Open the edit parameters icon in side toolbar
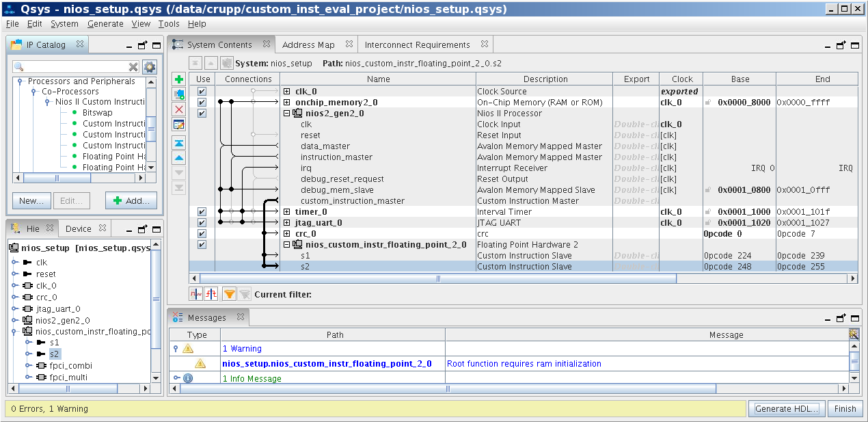This screenshot has width=868, height=422. (x=179, y=124)
